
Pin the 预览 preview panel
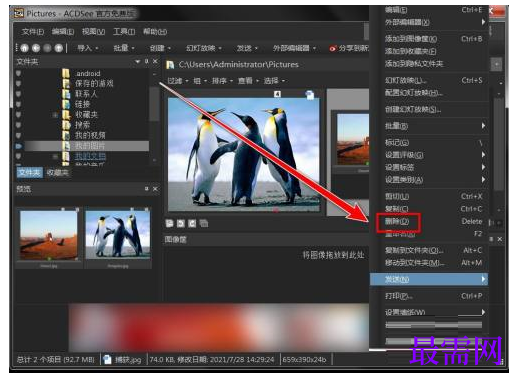tap(146, 189)
